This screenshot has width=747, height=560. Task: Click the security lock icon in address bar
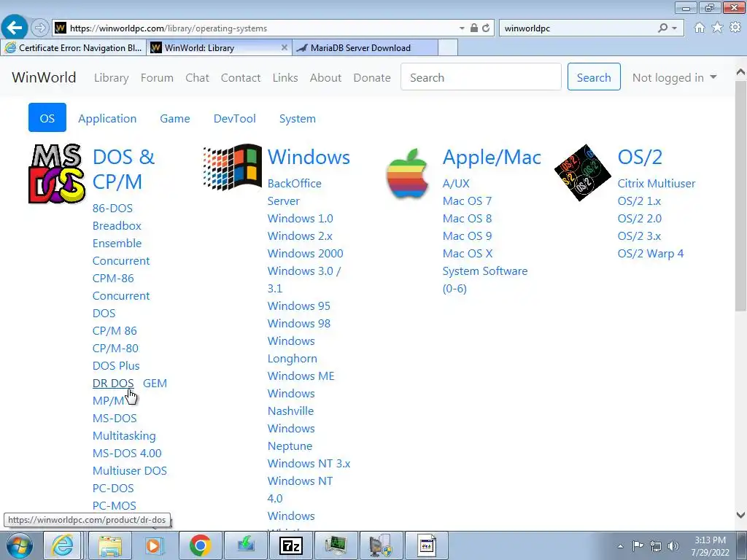pyautogui.click(x=474, y=28)
